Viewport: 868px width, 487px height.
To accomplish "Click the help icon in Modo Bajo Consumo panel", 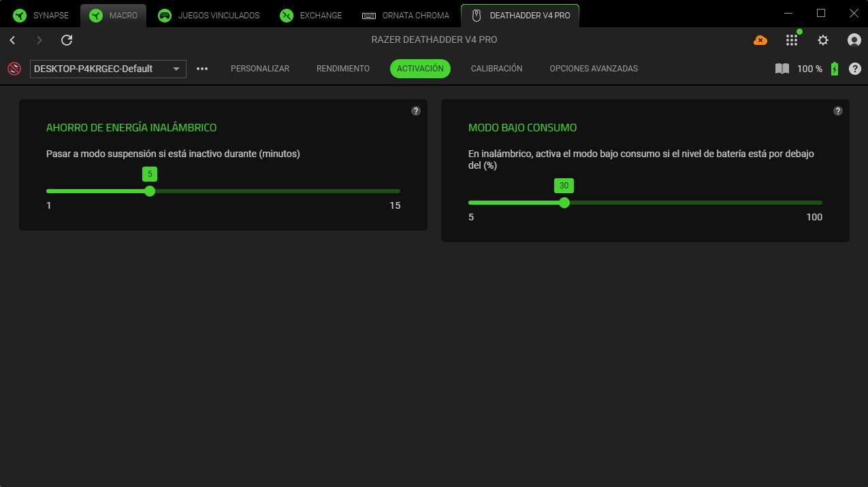I will pos(838,111).
